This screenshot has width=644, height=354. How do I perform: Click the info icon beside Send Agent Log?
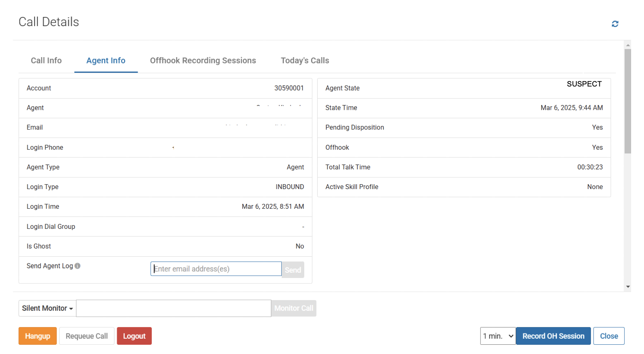click(78, 266)
